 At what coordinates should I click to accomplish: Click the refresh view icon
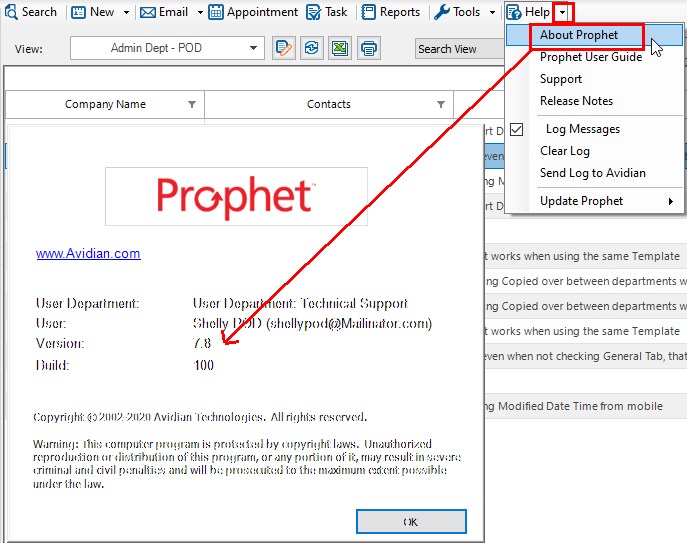tap(312, 48)
